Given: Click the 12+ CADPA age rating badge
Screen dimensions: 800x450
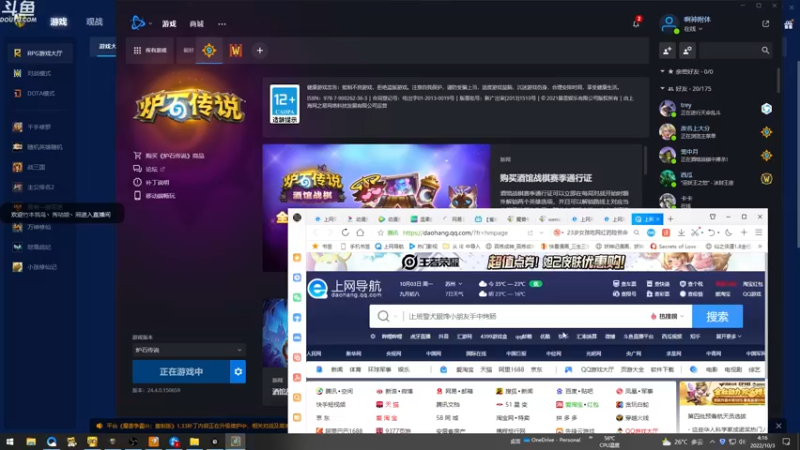Looking at the screenshot, I should tap(284, 104).
